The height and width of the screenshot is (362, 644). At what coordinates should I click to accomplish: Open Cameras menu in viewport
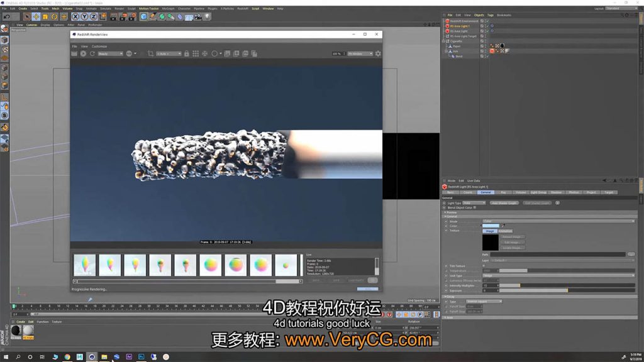[31, 25]
